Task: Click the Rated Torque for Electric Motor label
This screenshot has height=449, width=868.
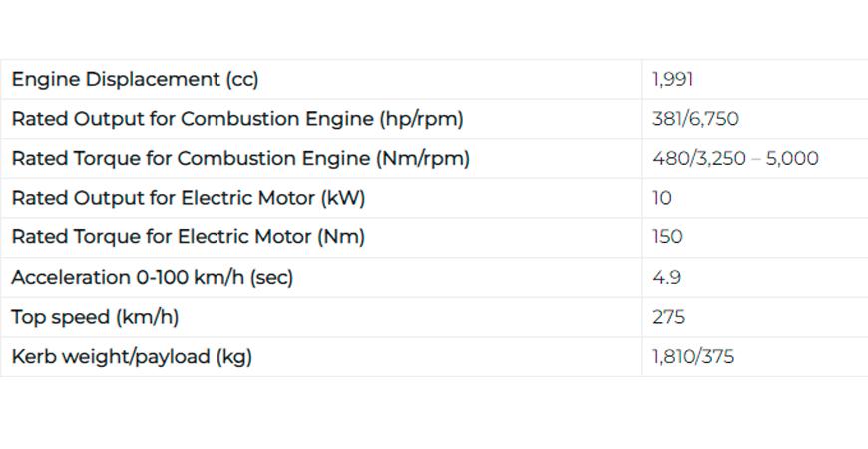Action: [x=189, y=237]
